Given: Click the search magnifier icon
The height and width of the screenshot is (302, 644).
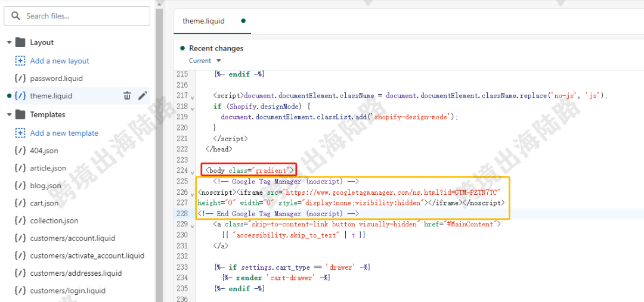Looking at the screenshot, I should [16, 16].
